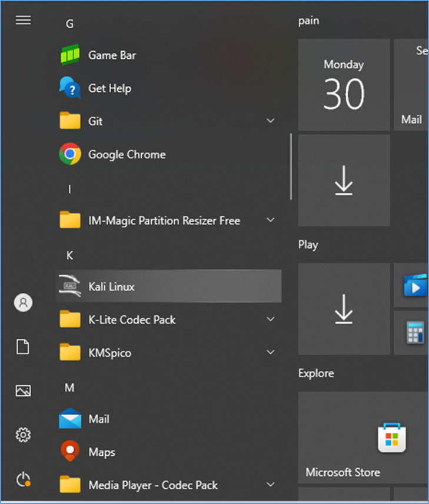The height and width of the screenshot is (504, 429).
Task: Open Get Help app icon
Action: (70, 88)
